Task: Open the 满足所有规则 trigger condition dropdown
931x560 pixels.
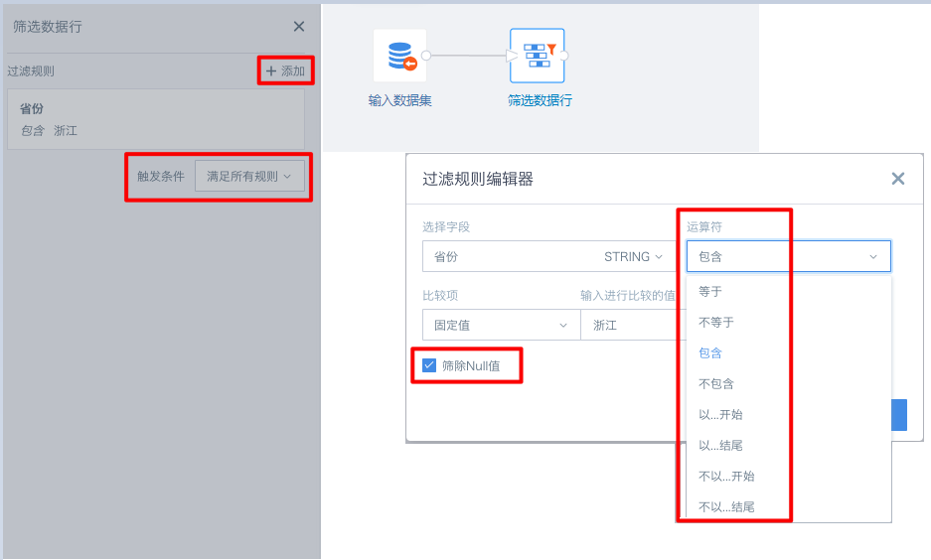Action: click(249, 177)
